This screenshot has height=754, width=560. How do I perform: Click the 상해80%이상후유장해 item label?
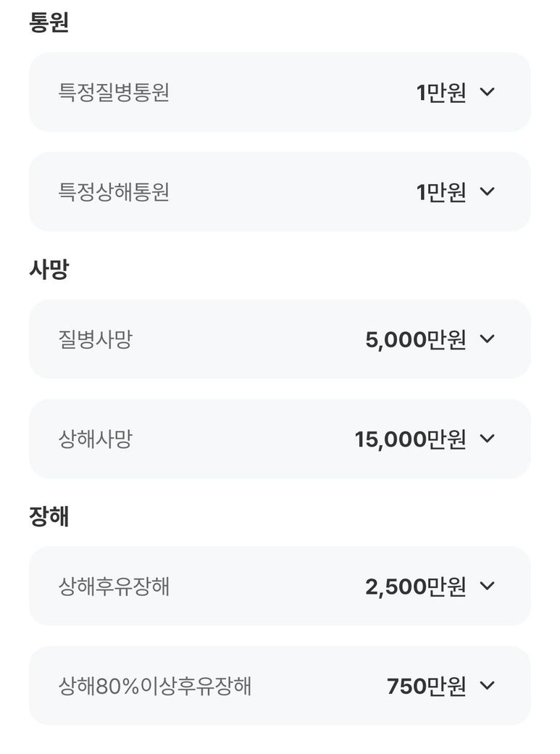[x=155, y=686]
